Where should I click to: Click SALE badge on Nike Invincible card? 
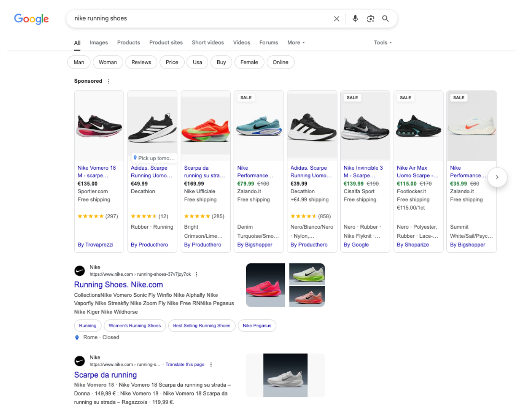(x=352, y=98)
